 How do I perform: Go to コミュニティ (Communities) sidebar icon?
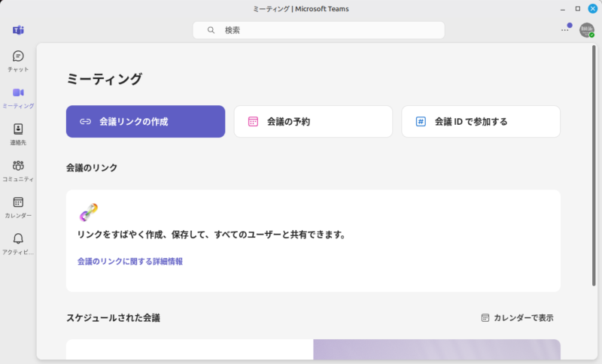coord(18,165)
